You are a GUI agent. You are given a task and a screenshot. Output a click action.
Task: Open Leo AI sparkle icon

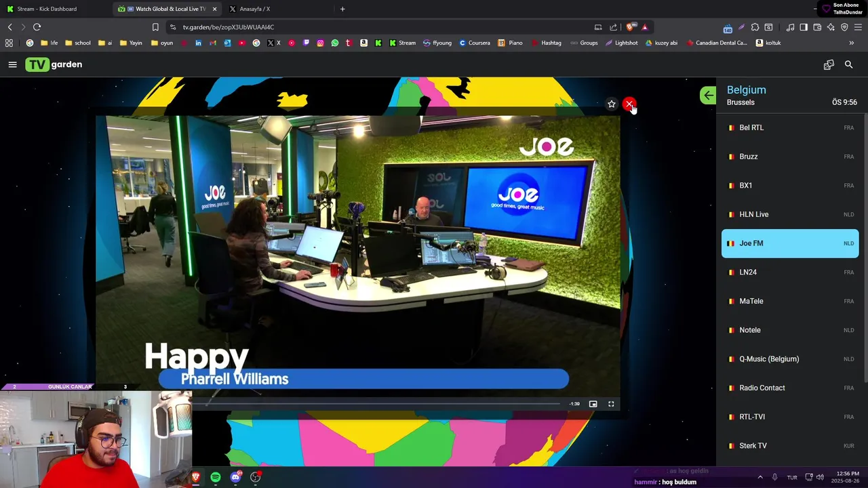831,27
